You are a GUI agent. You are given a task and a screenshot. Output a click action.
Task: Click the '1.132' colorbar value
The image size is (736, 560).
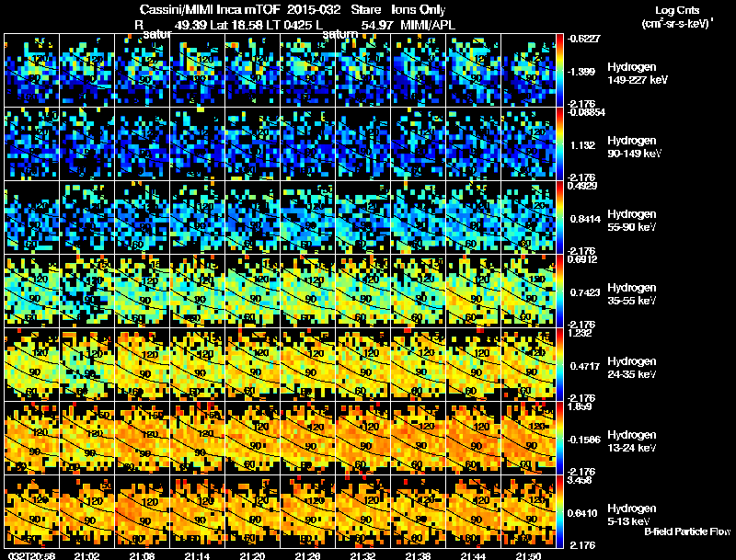tap(583, 145)
